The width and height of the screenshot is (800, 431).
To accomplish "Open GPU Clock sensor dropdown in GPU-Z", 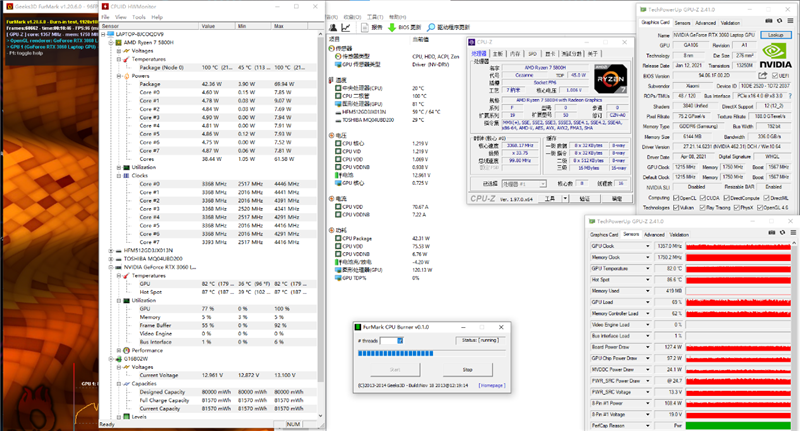I will (648, 246).
